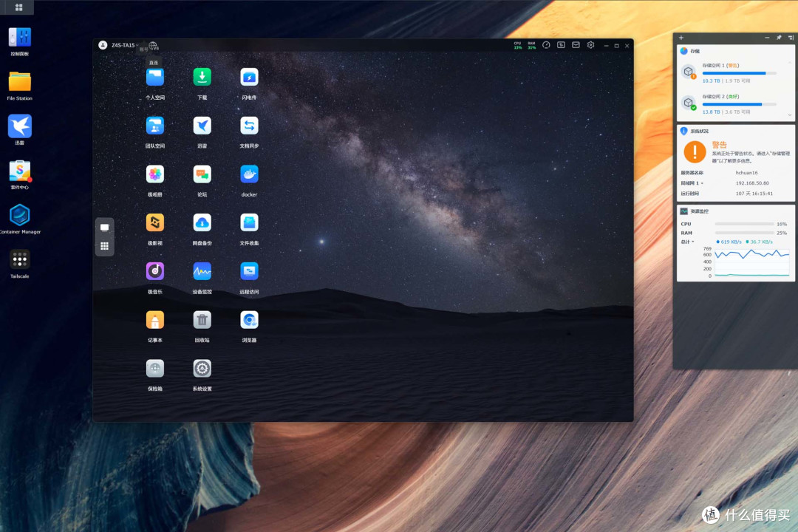The height and width of the screenshot is (532, 798).
Task: Dock the widget panel to the side
Action: [791, 38]
